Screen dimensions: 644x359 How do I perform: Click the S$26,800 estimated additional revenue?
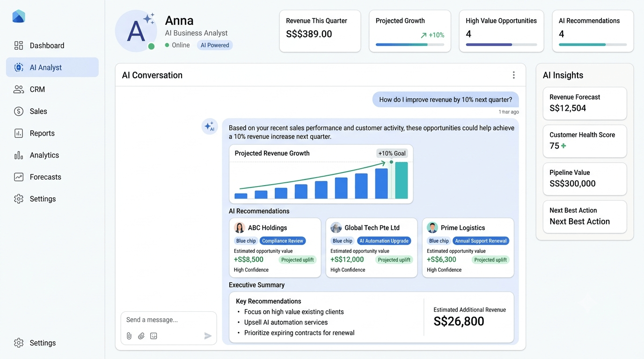tap(459, 322)
